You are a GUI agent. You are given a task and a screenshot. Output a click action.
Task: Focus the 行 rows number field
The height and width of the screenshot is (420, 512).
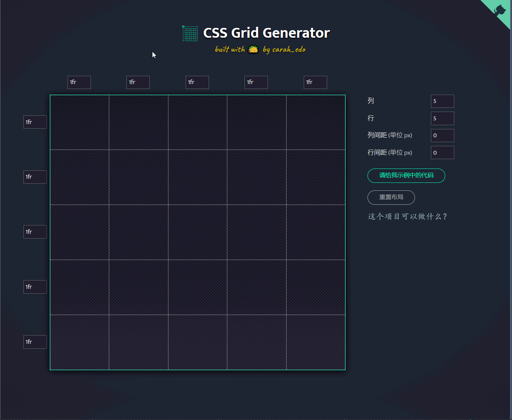[443, 118]
